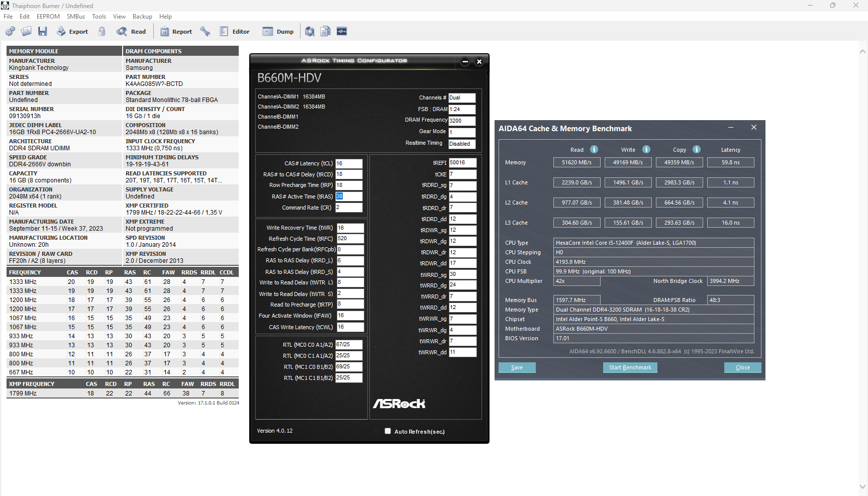This screenshot has width=868, height=496.
Task: Click the info icon next to Copy
Action: (x=697, y=149)
